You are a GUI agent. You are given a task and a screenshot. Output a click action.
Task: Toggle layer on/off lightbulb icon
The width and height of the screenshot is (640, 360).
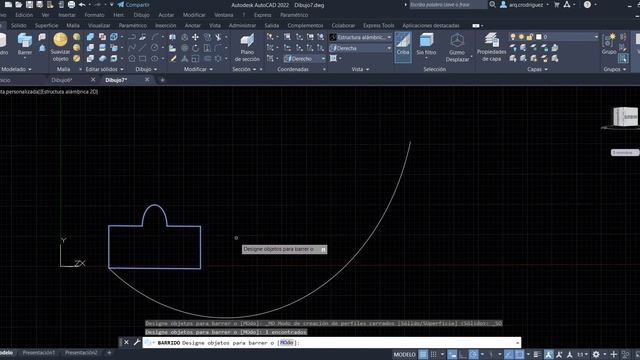click(x=513, y=37)
